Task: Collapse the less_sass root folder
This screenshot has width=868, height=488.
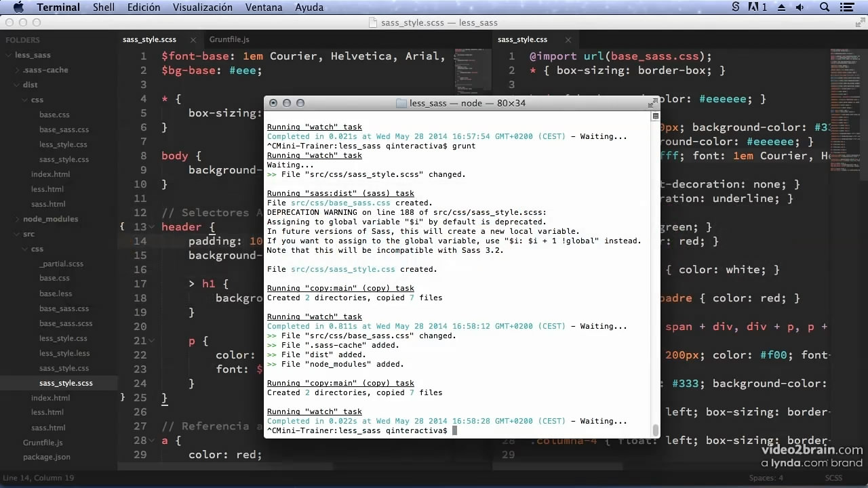Action: (8, 55)
